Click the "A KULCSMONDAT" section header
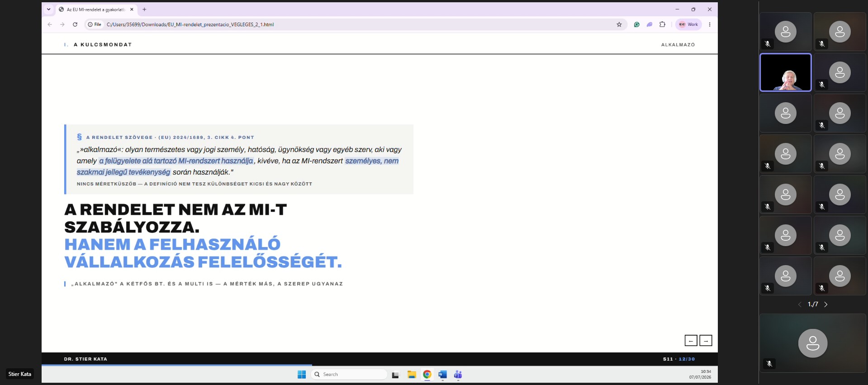The height and width of the screenshot is (385, 868). (x=103, y=45)
